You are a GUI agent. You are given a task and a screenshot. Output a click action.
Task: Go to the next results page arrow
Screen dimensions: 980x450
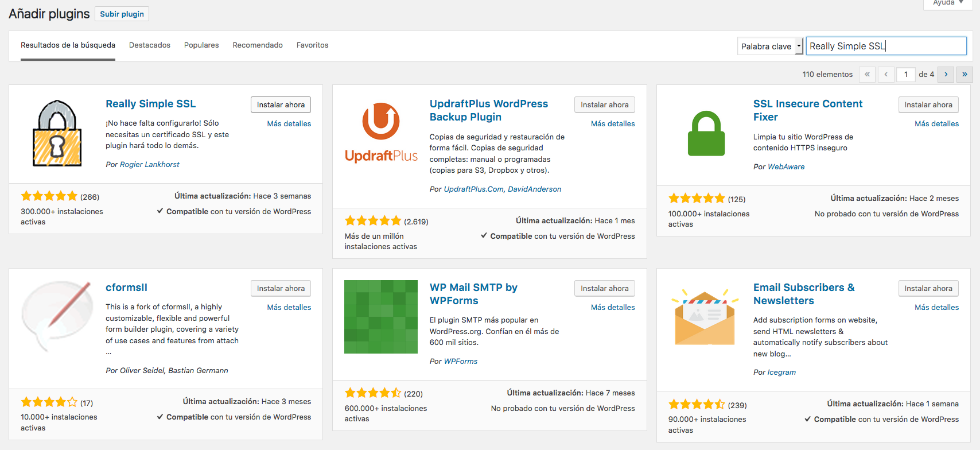tap(946, 74)
